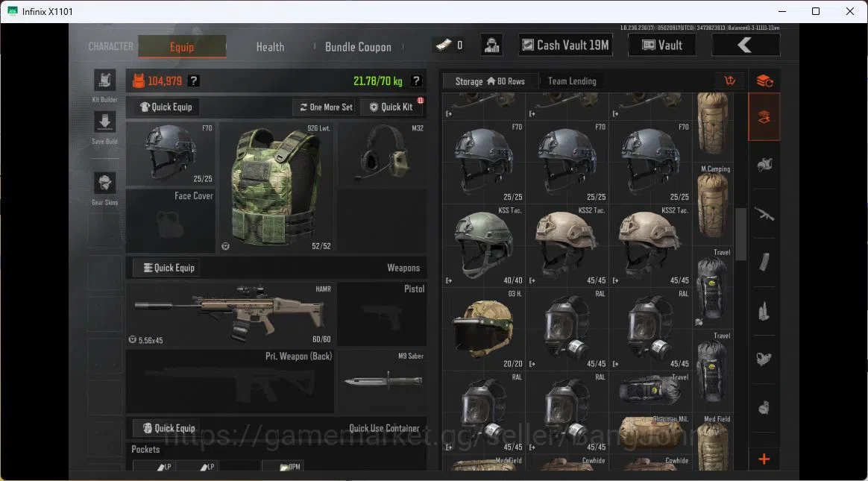Select the equipped F70 helmet slot
This screenshot has height=481, width=868.
(x=171, y=154)
